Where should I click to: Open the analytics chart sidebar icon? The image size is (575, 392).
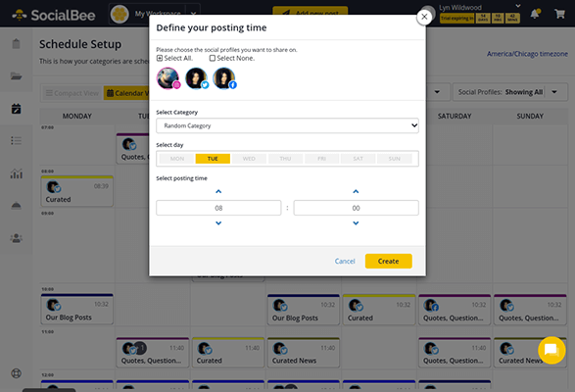pyautogui.click(x=16, y=173)
